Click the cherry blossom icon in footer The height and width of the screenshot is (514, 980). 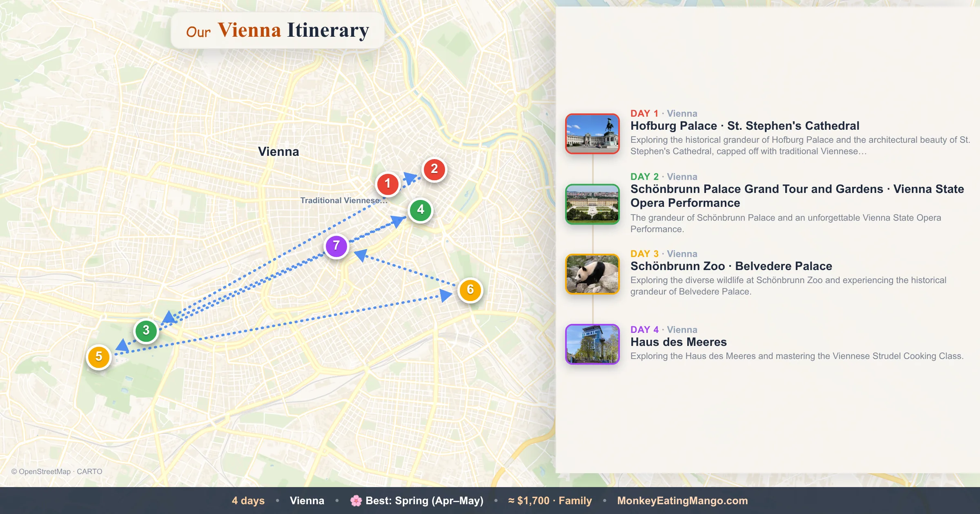(x=356, y=501)
